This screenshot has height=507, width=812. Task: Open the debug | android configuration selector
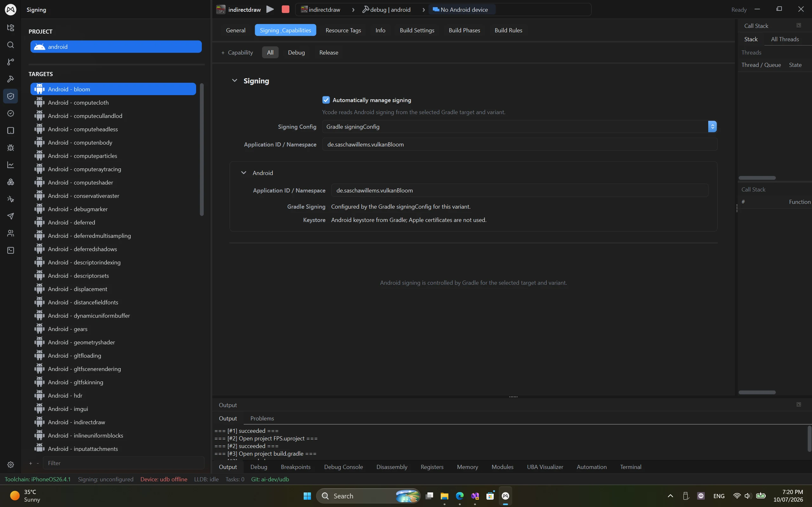pos(386,10)
